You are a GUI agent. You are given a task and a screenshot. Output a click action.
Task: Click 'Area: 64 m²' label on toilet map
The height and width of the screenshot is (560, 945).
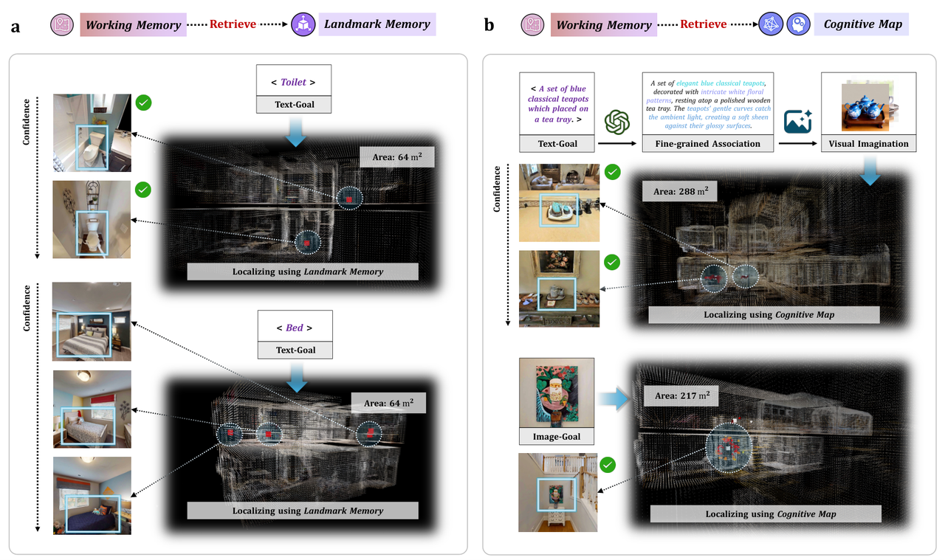click(399, 157)
